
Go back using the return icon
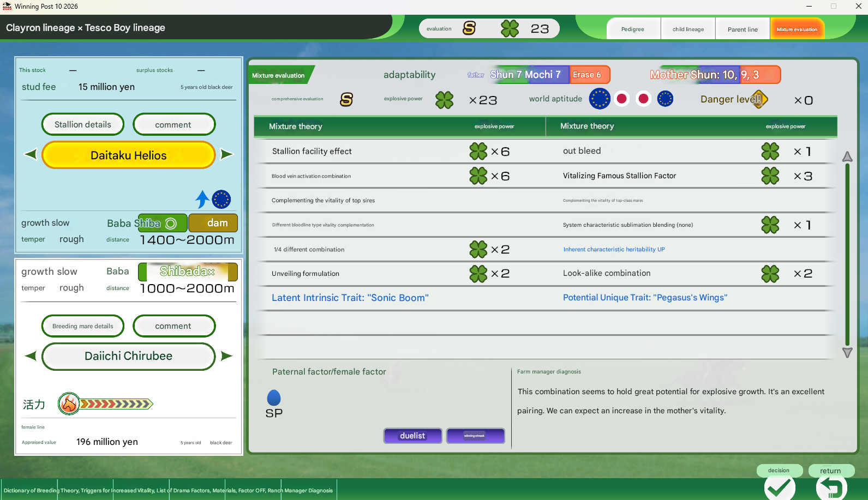click(831, 488)
